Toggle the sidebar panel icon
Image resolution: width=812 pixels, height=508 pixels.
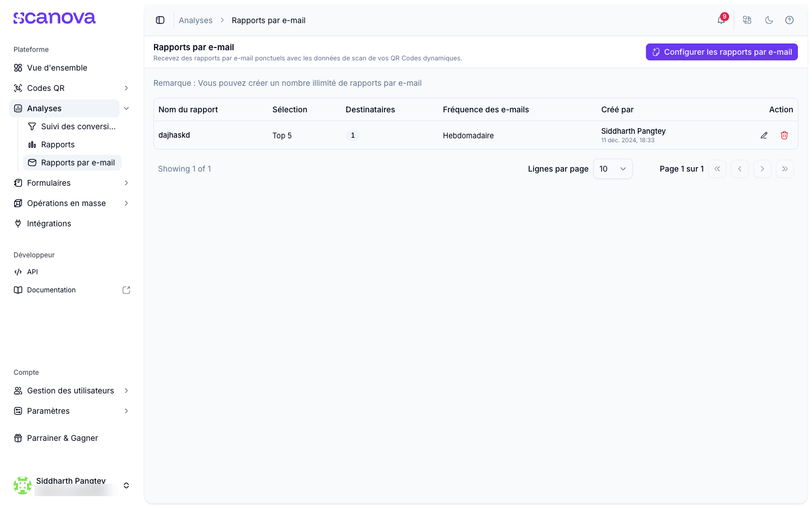point(160,20)
